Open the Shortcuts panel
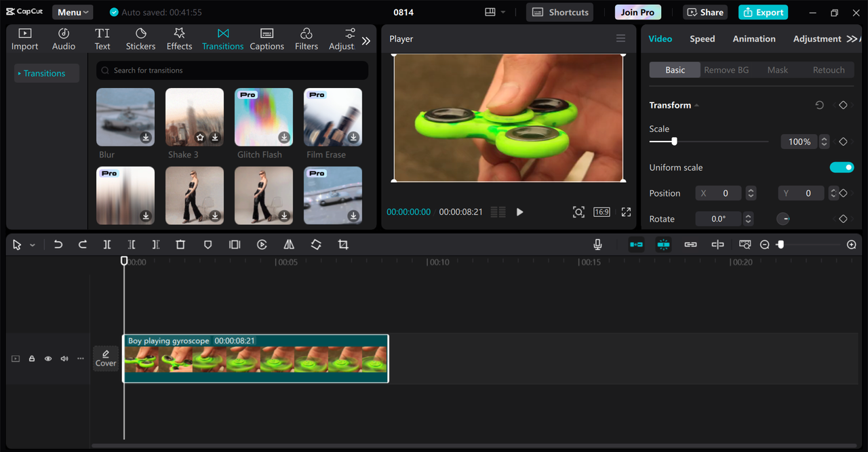This screenshot has height=452, width=868. point(559,12)
